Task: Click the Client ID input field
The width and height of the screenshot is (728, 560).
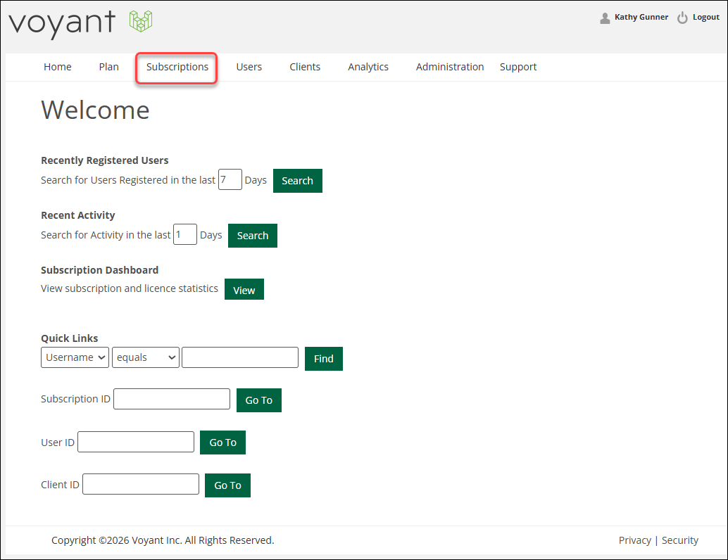Action: click(141, 484)
